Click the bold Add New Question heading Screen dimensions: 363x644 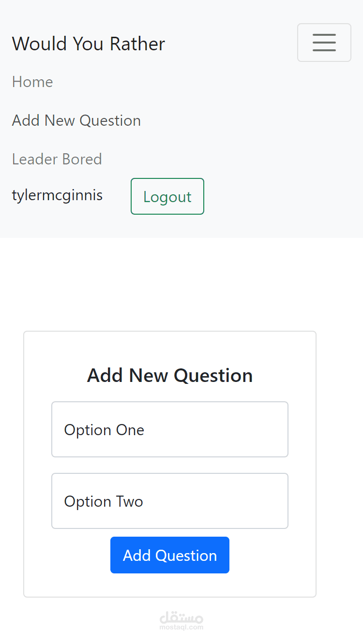click(x=170, y=376)
